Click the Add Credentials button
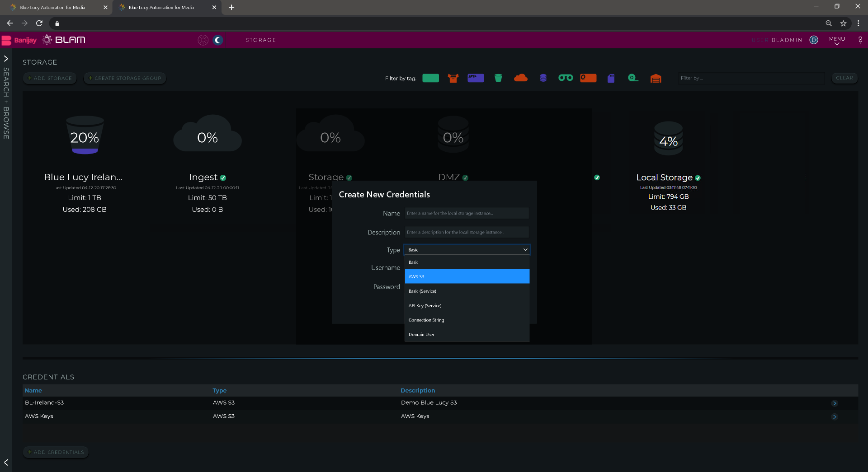 coord(56,452)
